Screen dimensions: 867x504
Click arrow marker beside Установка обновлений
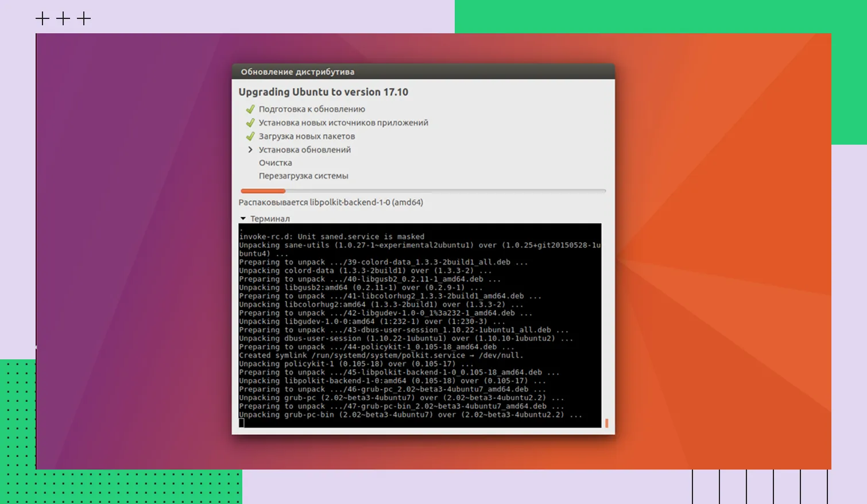[250, 150]
